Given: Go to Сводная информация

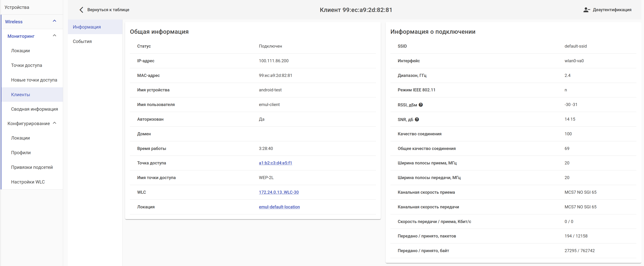Looking at the screenshot, I should 34,109.
